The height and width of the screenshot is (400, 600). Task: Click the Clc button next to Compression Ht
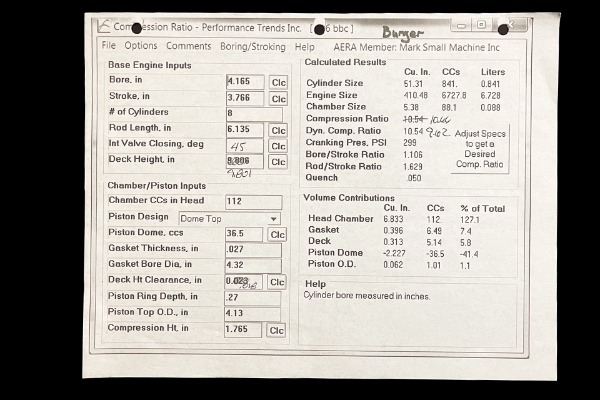click(x=276, y=330)
